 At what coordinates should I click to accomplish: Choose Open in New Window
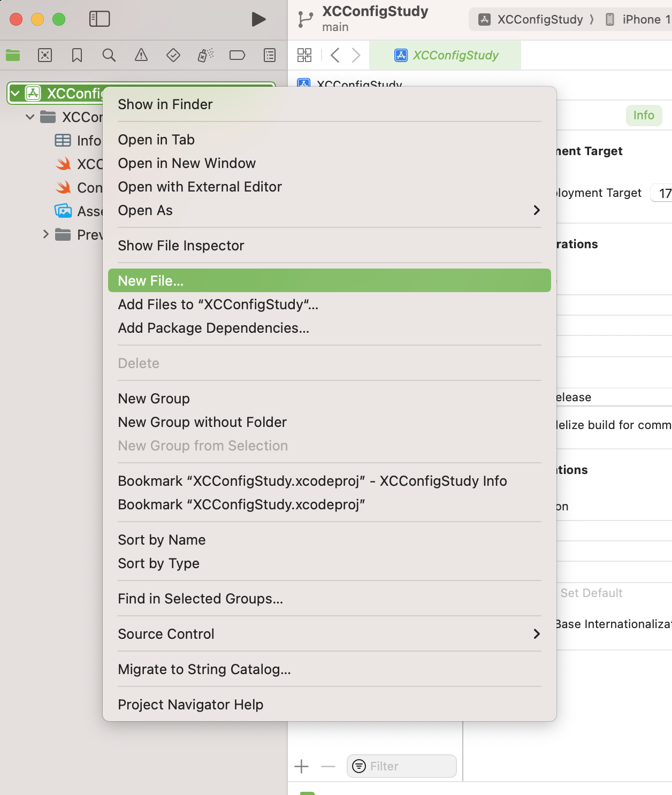[x=330, y=163]
